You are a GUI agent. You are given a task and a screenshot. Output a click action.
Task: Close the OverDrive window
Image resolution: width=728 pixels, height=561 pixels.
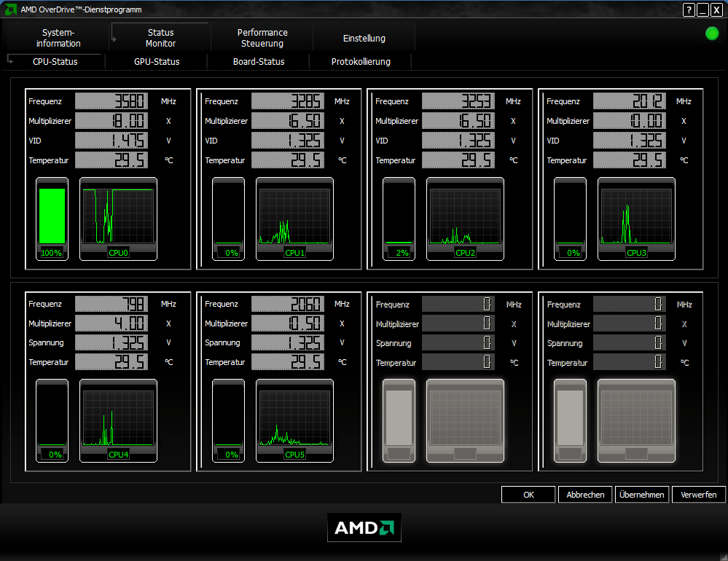(x=716, y=9)
